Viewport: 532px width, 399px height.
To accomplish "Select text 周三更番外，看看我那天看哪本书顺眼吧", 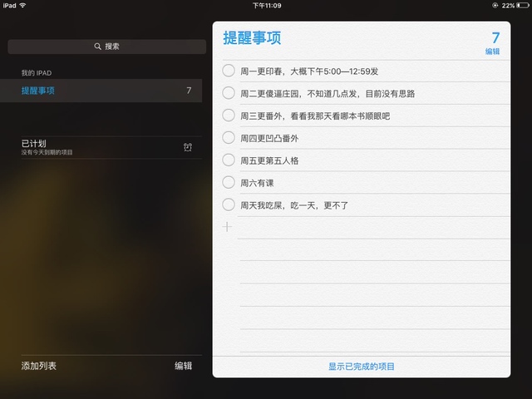I will click(x=315, y=116).
